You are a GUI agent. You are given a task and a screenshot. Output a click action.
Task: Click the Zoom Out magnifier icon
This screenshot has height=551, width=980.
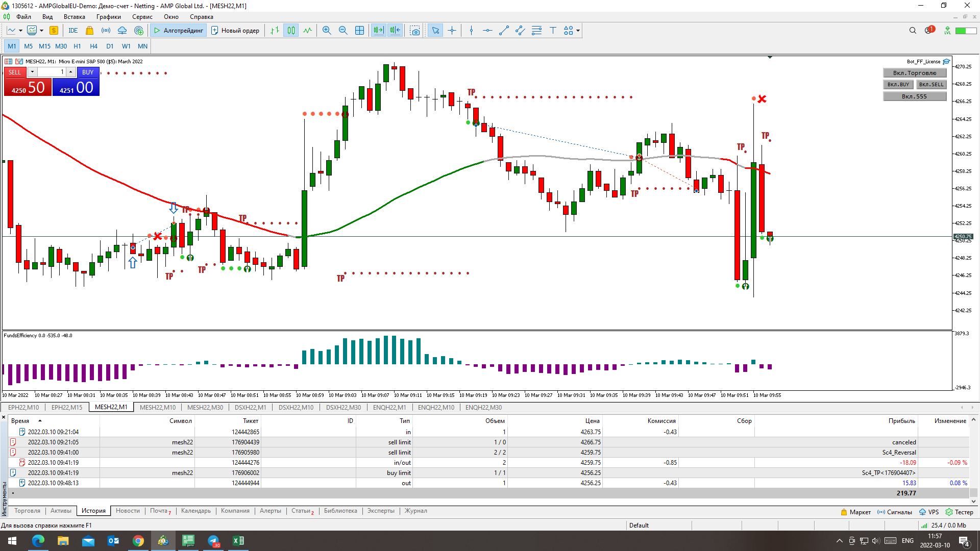click(x=343, y=31)
